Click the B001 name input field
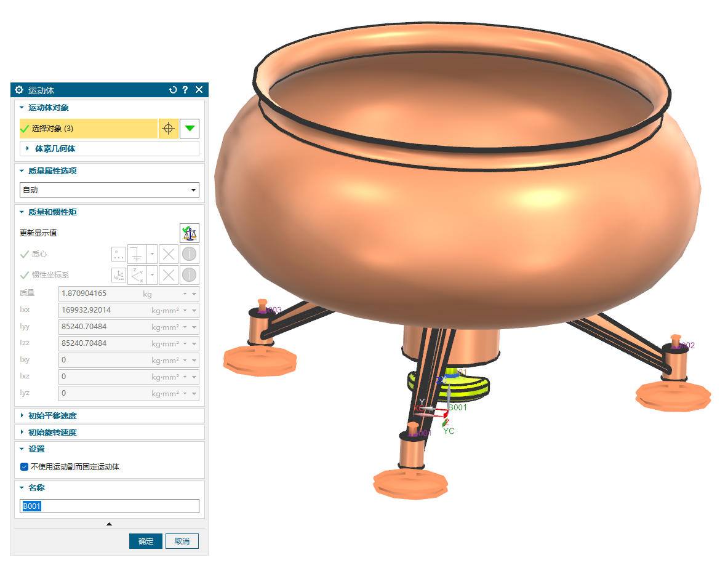 [x=110, y=506]
